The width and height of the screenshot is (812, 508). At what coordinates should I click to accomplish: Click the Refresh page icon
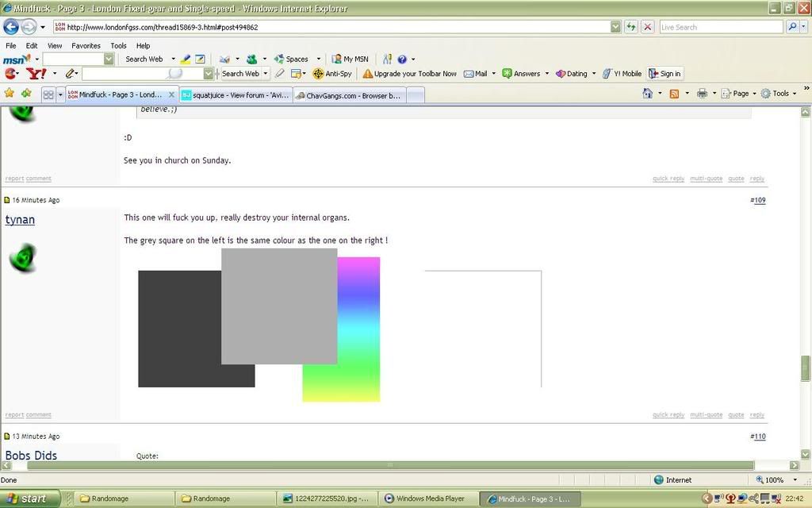[631, 26]
